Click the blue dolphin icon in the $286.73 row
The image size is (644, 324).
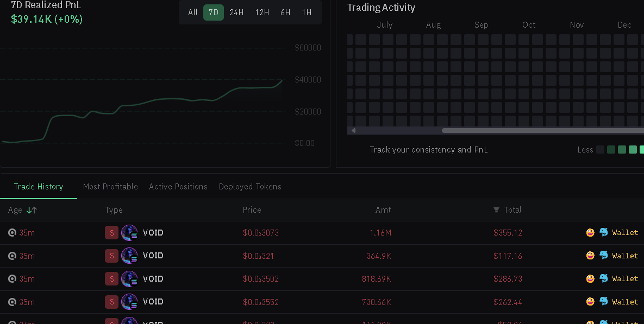(x=604, y=278)
